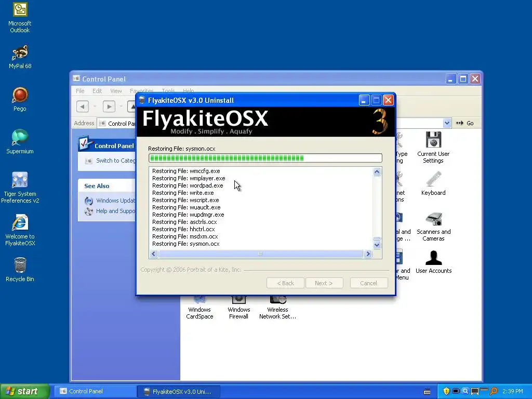Image resolution: width=532 pixels, height=399 pixels.
Task: Select log line 'Restoring File: wordpad.exe'
Action: (188, 185)
